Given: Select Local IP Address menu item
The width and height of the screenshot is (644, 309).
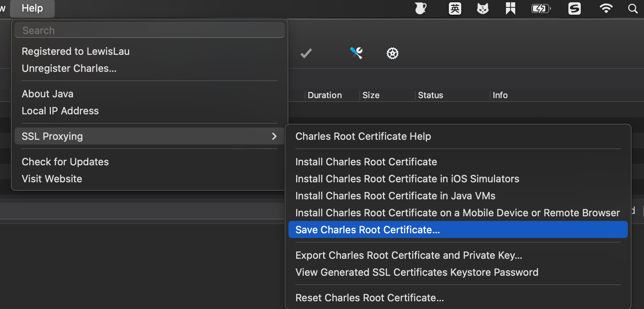Looking at the screenshot, I should point(150,111).
